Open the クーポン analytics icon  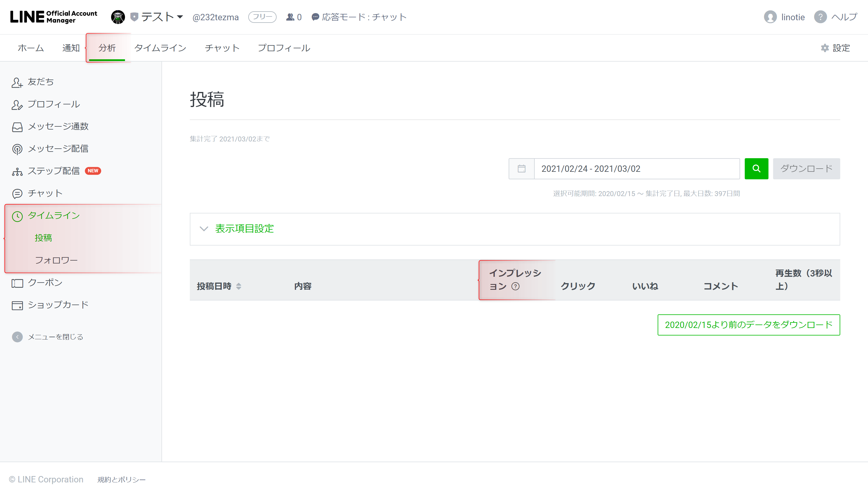click(x=17, y=282)
